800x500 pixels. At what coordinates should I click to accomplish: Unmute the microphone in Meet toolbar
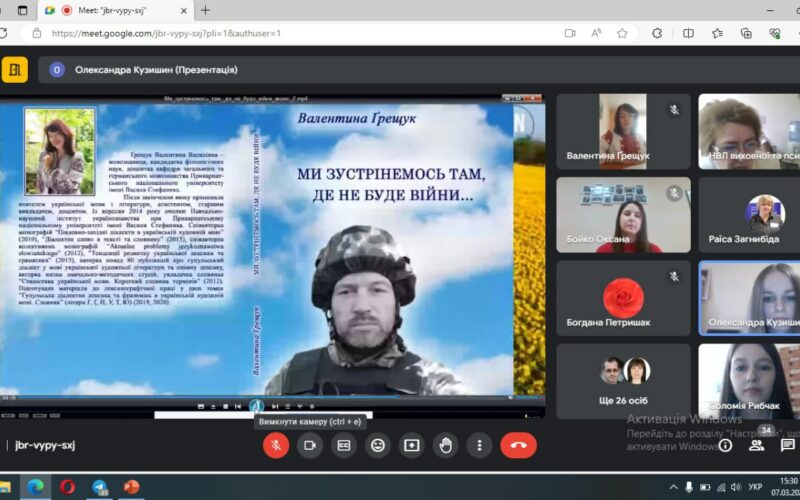coord(276,445)
